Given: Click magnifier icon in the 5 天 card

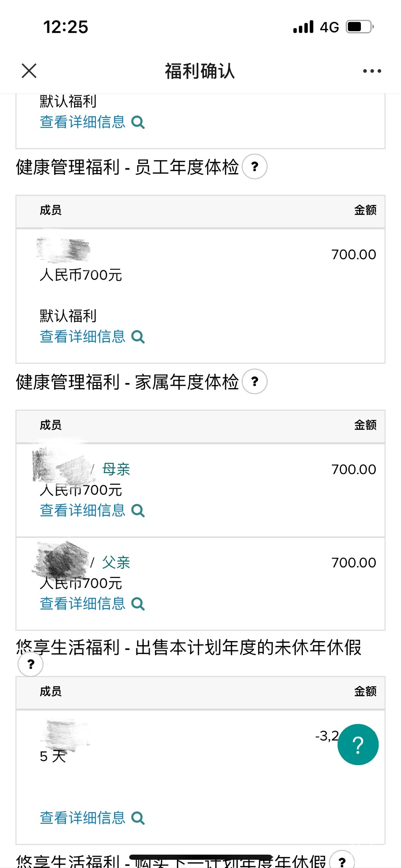Looking at the screenshot, I should [x=138, y=818].
